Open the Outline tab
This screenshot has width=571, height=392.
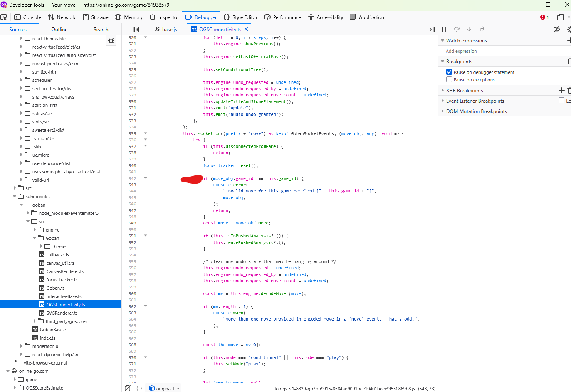tap(59, 30)
